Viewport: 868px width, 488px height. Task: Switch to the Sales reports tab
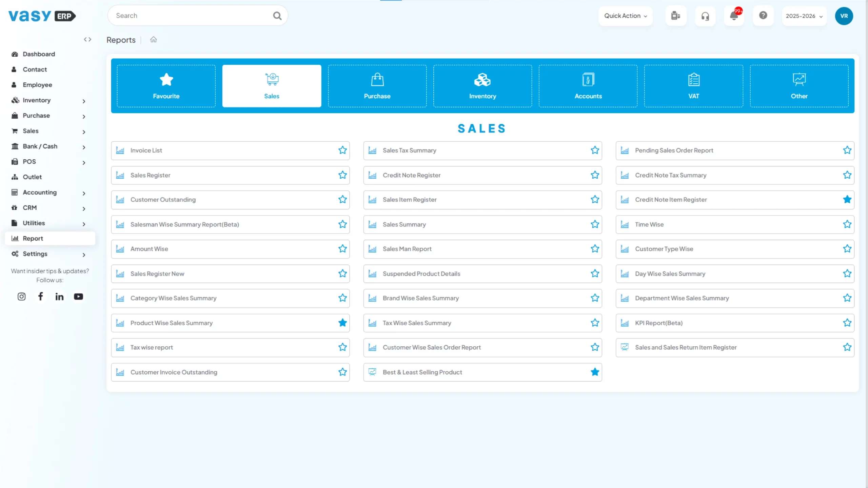pyautogui.click(x=271, y=85)
